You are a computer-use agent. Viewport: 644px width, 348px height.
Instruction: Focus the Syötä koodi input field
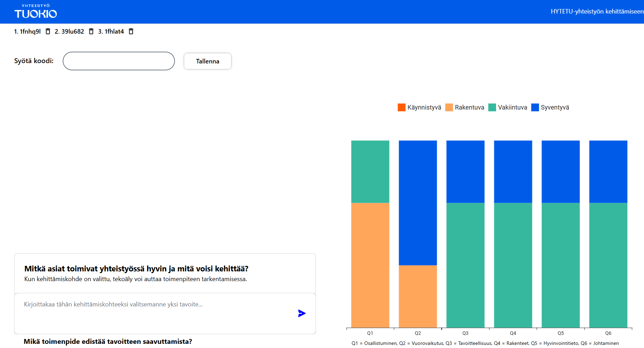point(119,61)
